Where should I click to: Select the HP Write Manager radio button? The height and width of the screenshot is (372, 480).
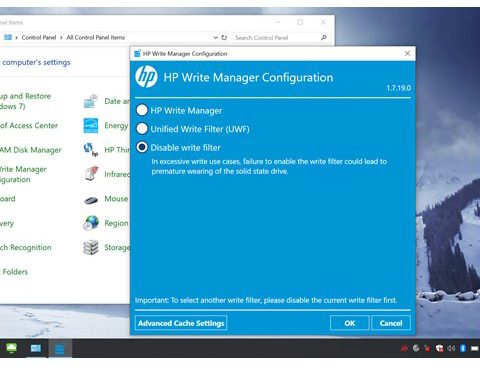[142, 110]
